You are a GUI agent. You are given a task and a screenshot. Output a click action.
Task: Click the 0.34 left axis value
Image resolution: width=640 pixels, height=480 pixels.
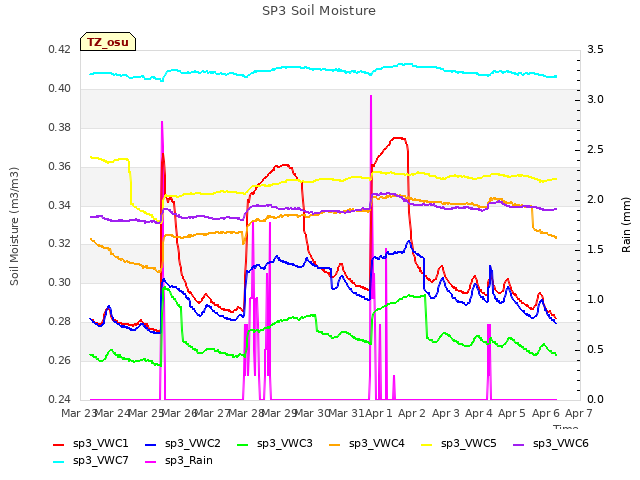pos(60,205)
